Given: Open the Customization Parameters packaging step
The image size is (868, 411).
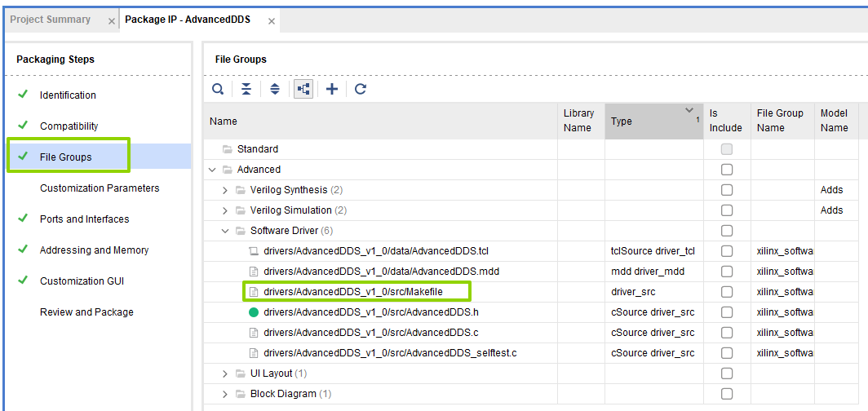Looking at the screenshot, I should [x=100, y=188].
